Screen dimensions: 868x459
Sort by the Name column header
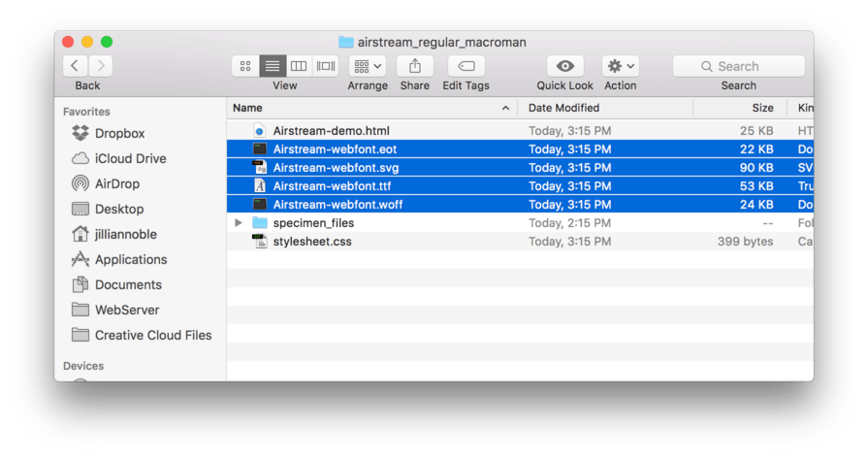(x=247, y=108)
